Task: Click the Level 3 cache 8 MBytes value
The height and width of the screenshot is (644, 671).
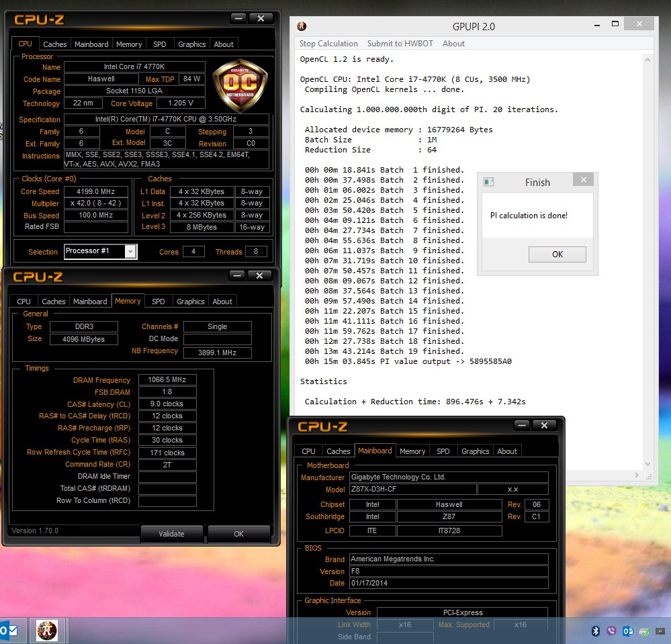Action: pos(202,227)
